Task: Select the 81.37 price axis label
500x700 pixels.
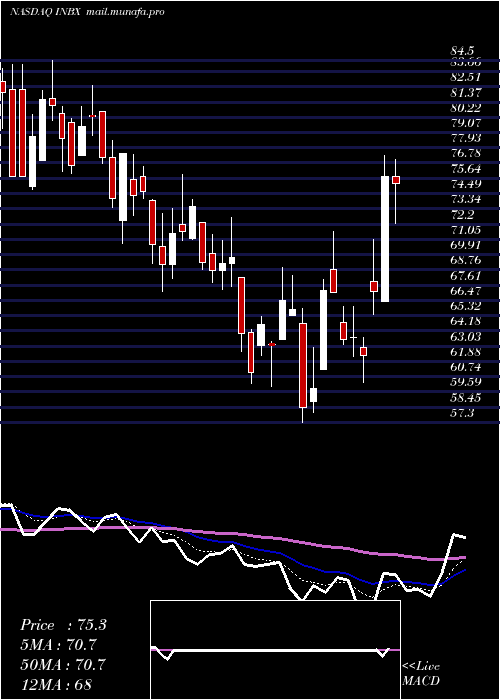Action: [465, 92]
